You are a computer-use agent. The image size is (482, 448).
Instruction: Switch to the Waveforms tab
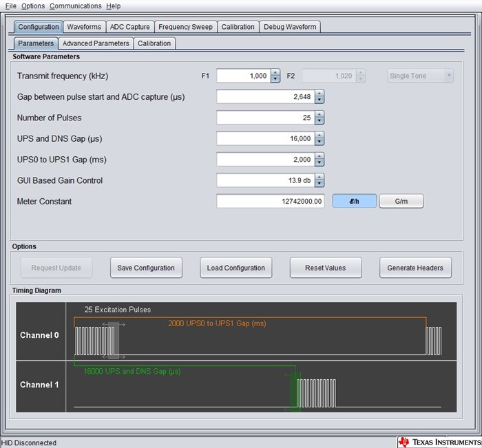84,27
